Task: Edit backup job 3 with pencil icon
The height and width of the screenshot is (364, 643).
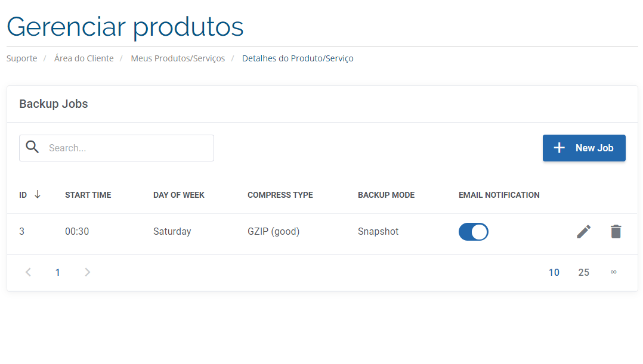Action: pyautogui.click(x=584, y=232)
